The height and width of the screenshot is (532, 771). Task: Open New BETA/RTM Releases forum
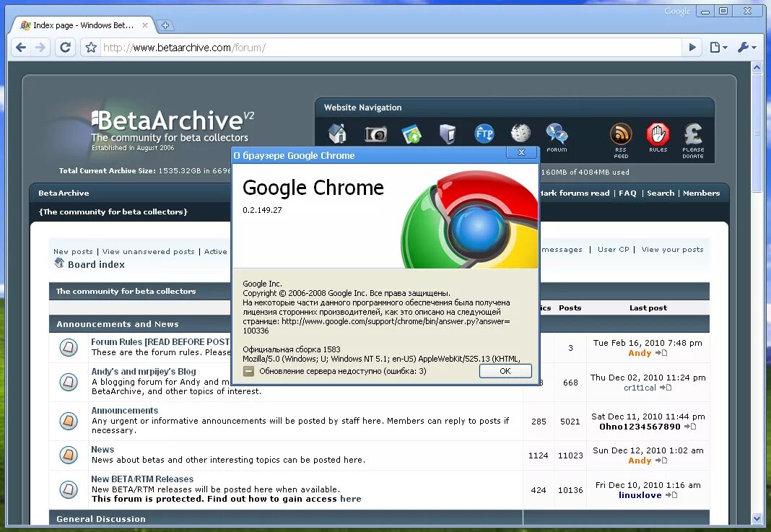[x=142, y=479]
